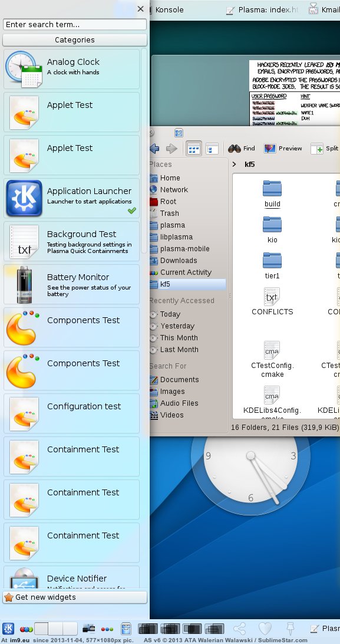This screenshot has height=644, width=340.
Task: Open Current Activity in Places
Action: click(x=187, y=272)
